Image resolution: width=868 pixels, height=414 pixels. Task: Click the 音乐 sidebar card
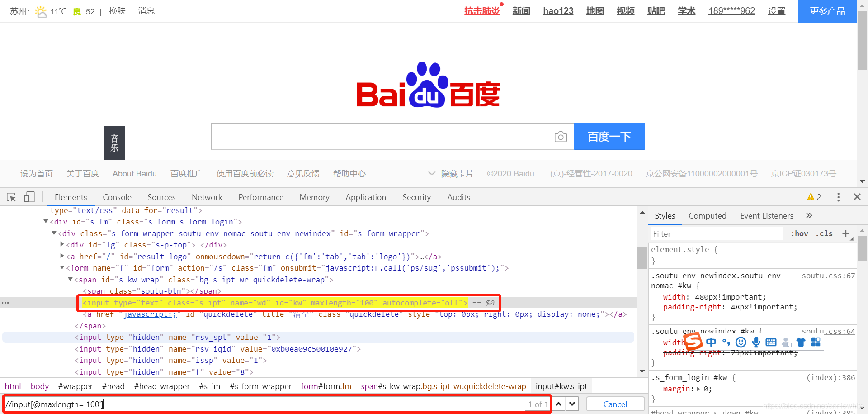[114, 143]
